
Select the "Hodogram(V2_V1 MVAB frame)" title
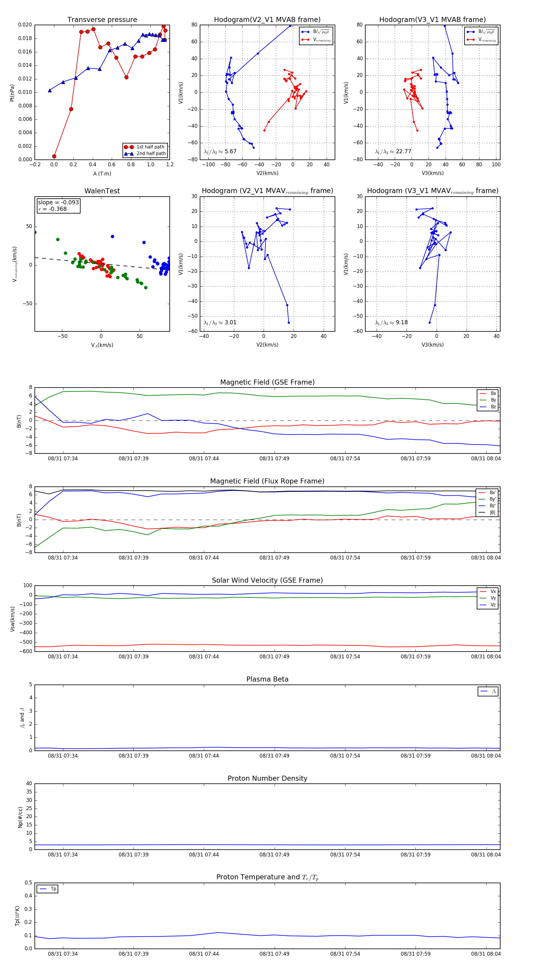267,20
